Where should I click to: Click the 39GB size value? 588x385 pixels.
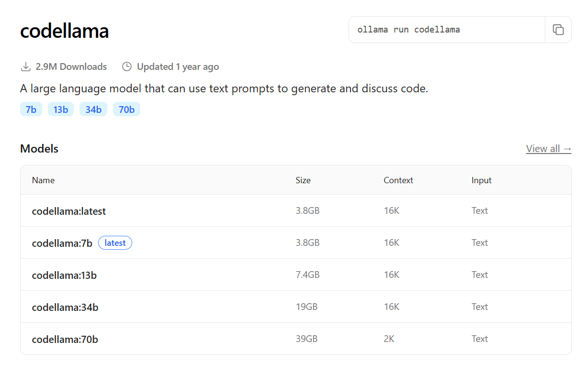[306, 339]
